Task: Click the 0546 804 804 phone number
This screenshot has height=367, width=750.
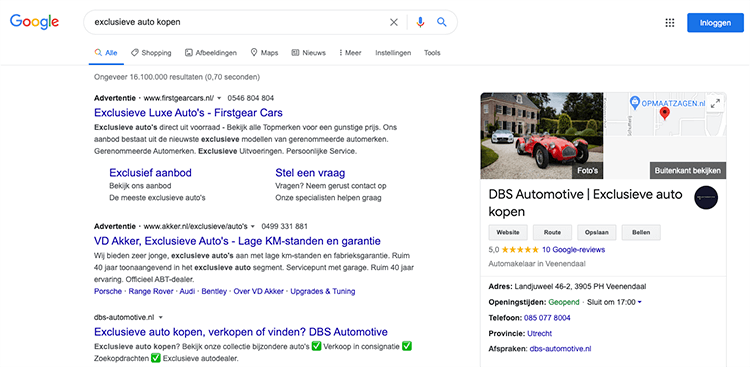Action: point(251,98)
